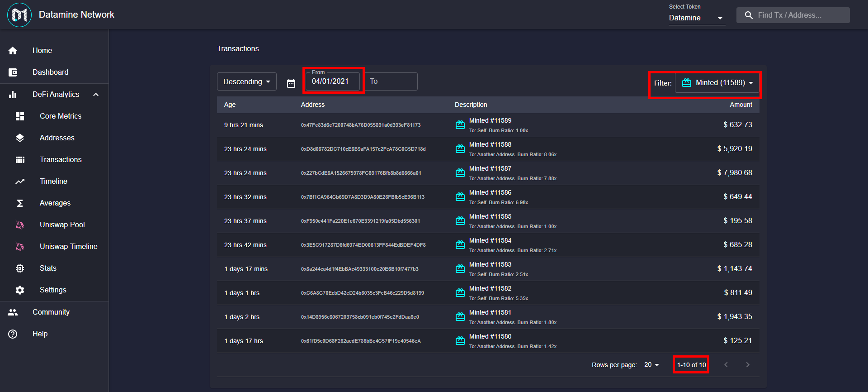Open the Rows per page 20 dropdown
The image size is (868, 392).
pyautogui.click(x=651, y=365)
